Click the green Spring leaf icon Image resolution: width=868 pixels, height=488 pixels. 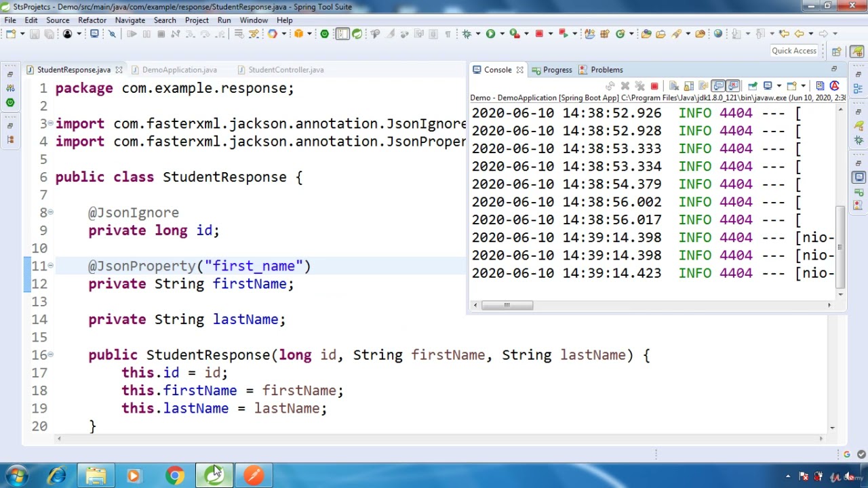pyautogui.click(x=357, y=34)
